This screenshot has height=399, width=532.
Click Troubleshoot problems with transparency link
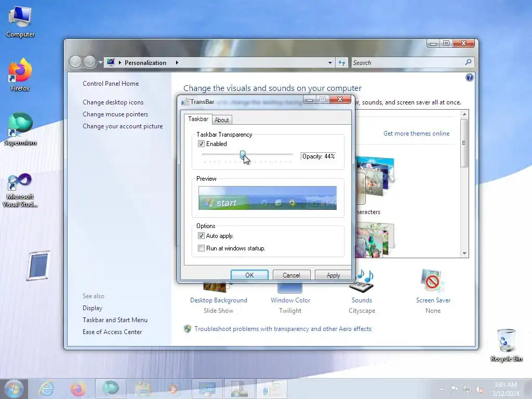283,329
